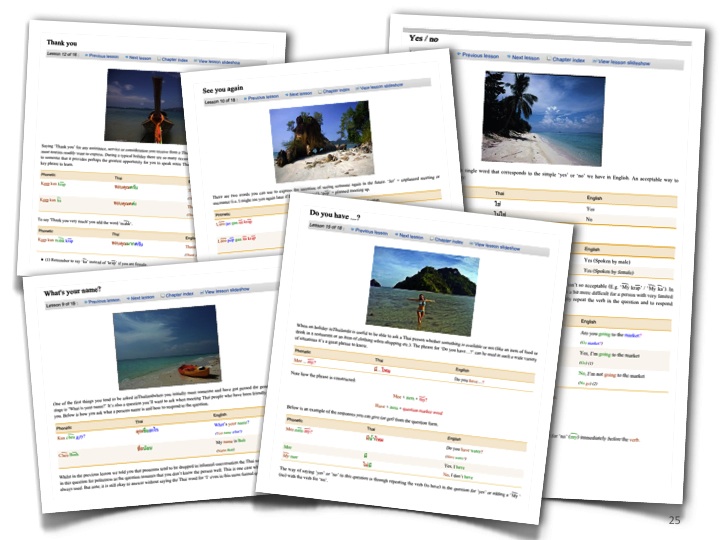
Task: Open Chapter index on the Yes / no page
Action: [x=568, y=59]
